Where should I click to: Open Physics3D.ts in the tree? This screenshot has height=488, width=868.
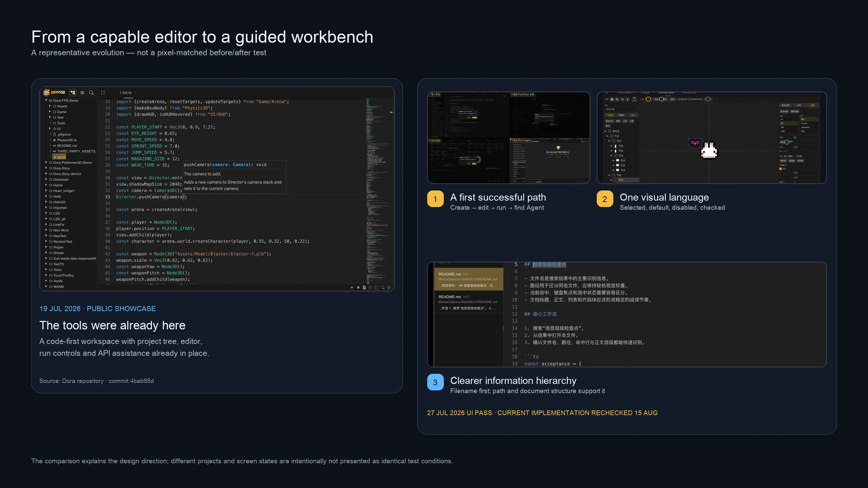coord(65,140)
